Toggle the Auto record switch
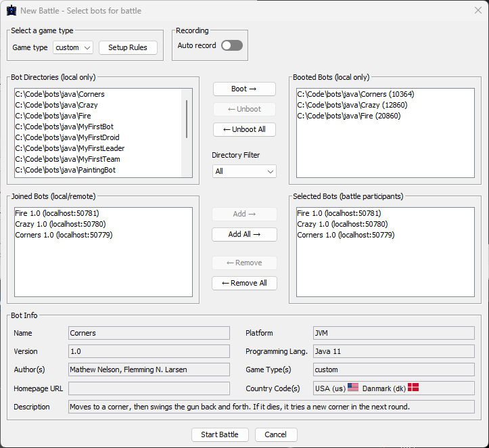 click(231, 45)
